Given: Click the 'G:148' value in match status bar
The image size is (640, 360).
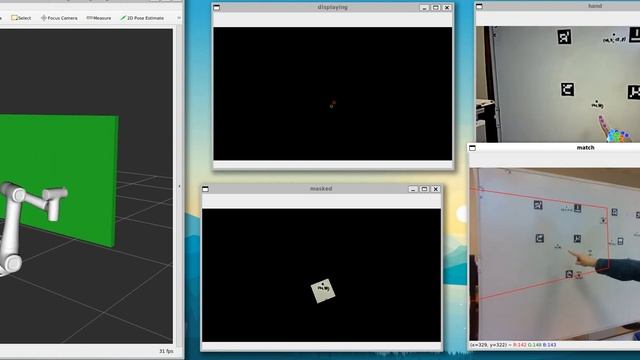Looking at the screenshot, I should point(534,345).
